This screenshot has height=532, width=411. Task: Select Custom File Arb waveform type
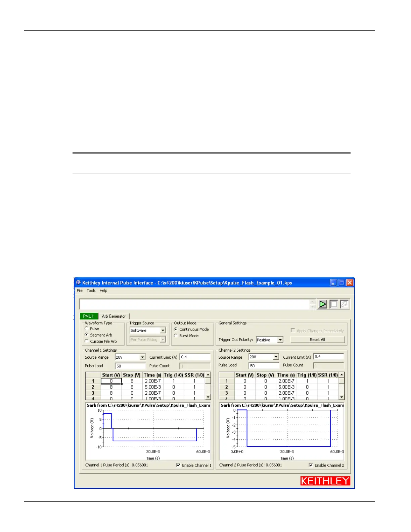[x=87, y=341]
